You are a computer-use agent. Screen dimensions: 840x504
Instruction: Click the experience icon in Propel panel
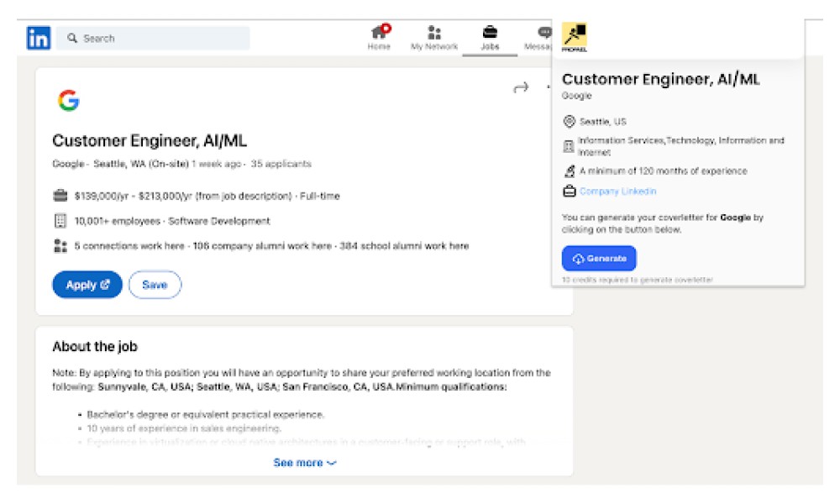569,171
